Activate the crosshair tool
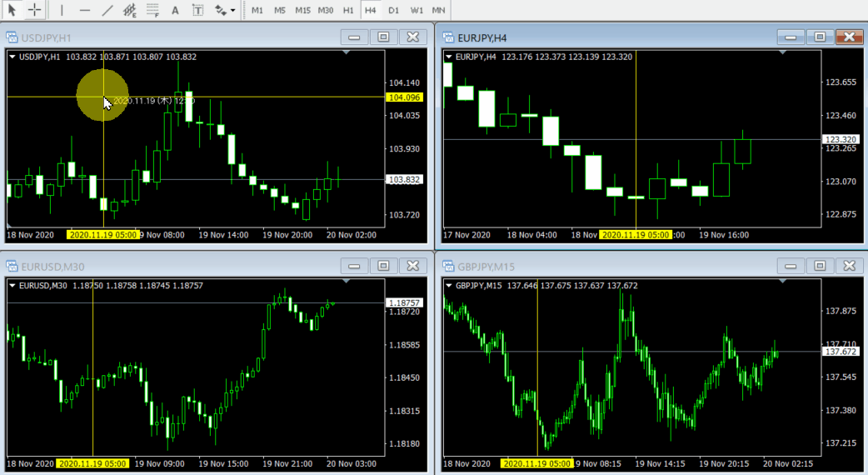 34,10
